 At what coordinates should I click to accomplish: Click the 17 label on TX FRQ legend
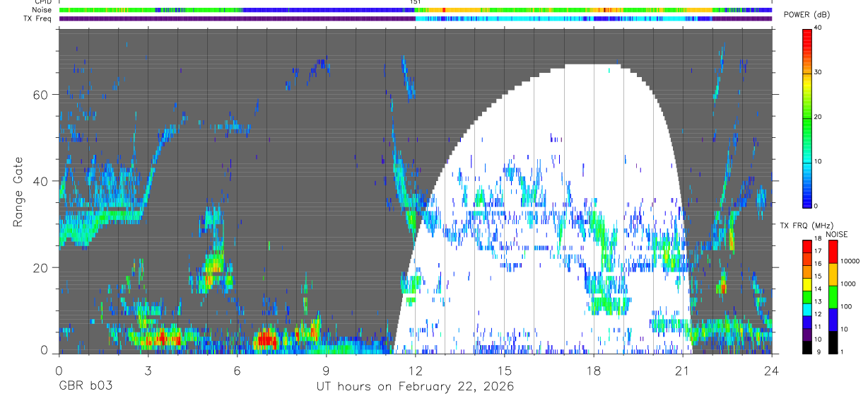coord(818,251)
